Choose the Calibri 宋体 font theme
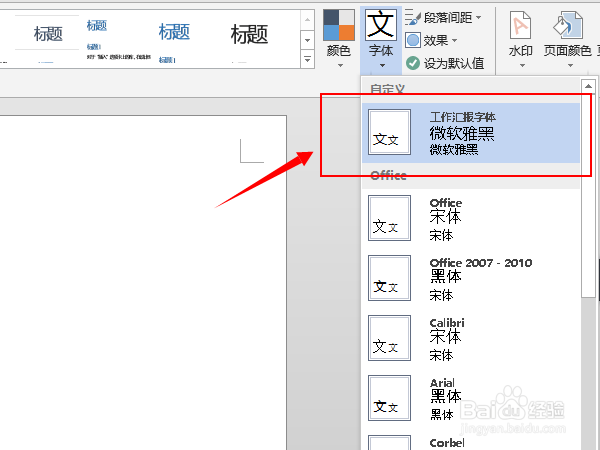Image resolution: width=600 pixels, height=450 pixels. click(471, 338)
